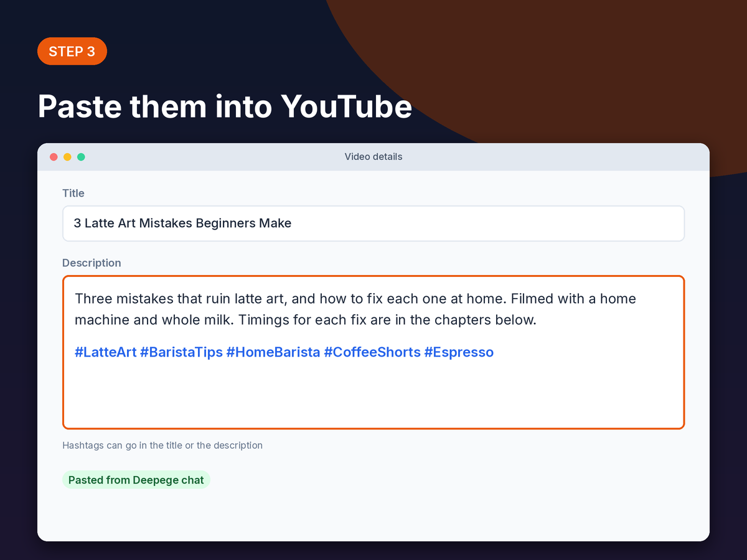The image size is (747, 560).
Task: Click the yellow minimize window dot
Action: [67, 157]
